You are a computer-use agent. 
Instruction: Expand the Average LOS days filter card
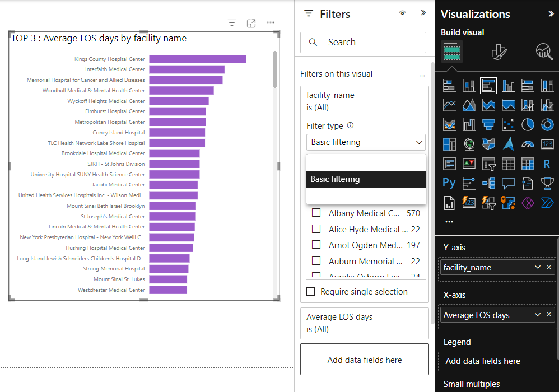click(x=364, y=323)
